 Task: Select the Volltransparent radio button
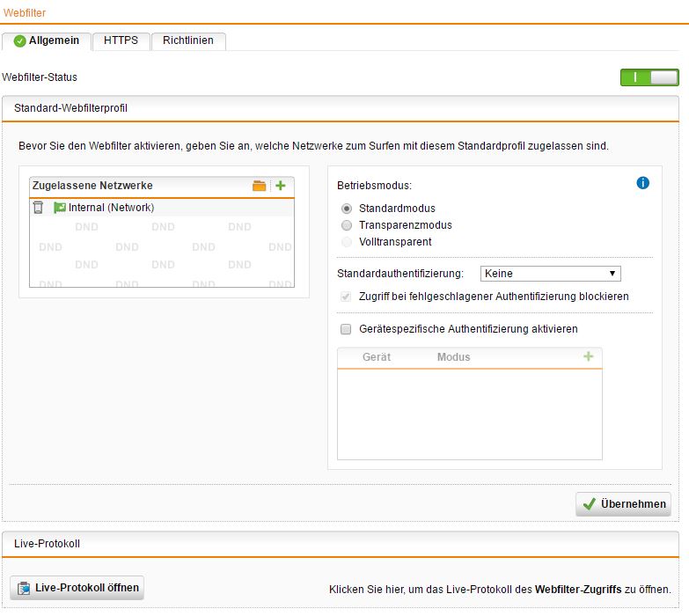pos(347,242)
